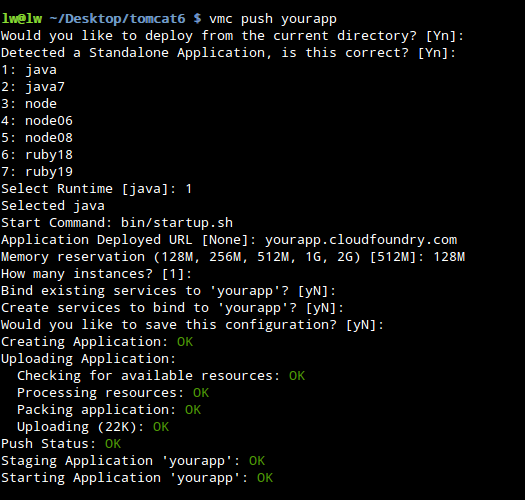Click the 'Uploading (22K)' line
525x500 pixels.
93,427
